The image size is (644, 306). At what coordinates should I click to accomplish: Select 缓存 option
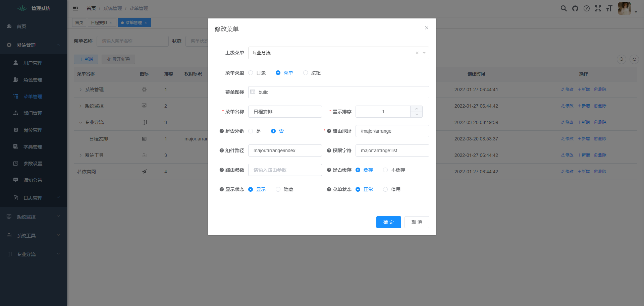364,170
